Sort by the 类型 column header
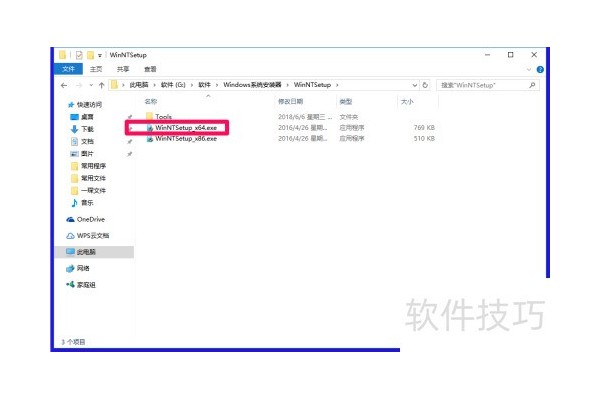Viewport: 600px width, 400px height. coord(346,101)
